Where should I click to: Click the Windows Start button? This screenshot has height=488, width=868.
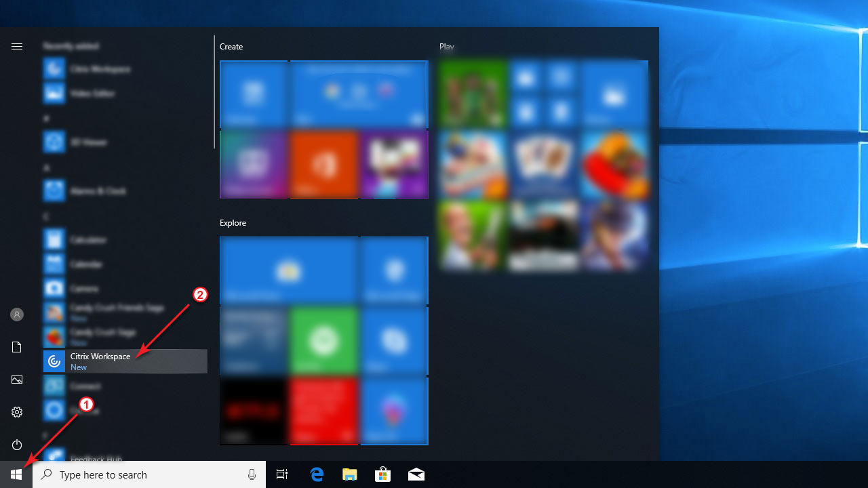pyautogui.click(x=16, y=474)
